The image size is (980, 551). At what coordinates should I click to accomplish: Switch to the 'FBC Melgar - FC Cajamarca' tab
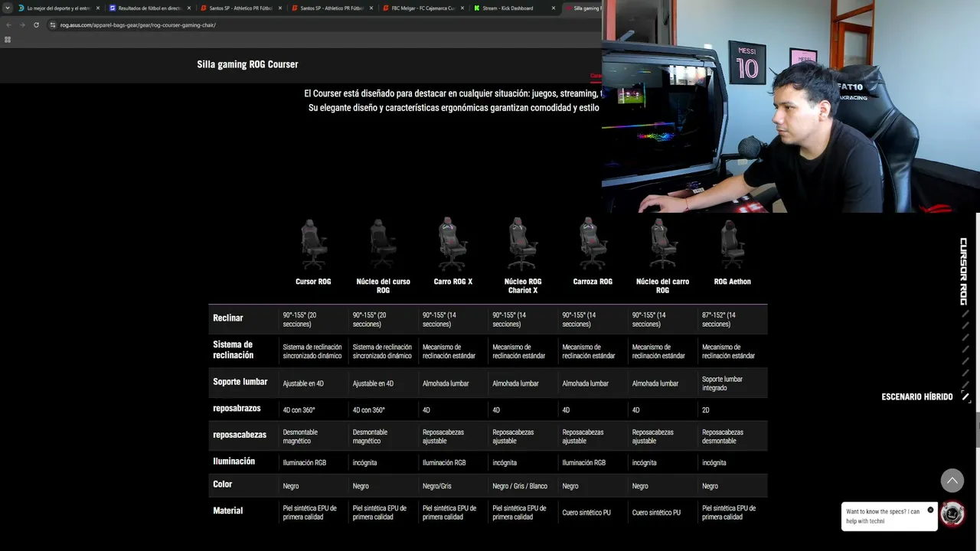coord(423,8)
